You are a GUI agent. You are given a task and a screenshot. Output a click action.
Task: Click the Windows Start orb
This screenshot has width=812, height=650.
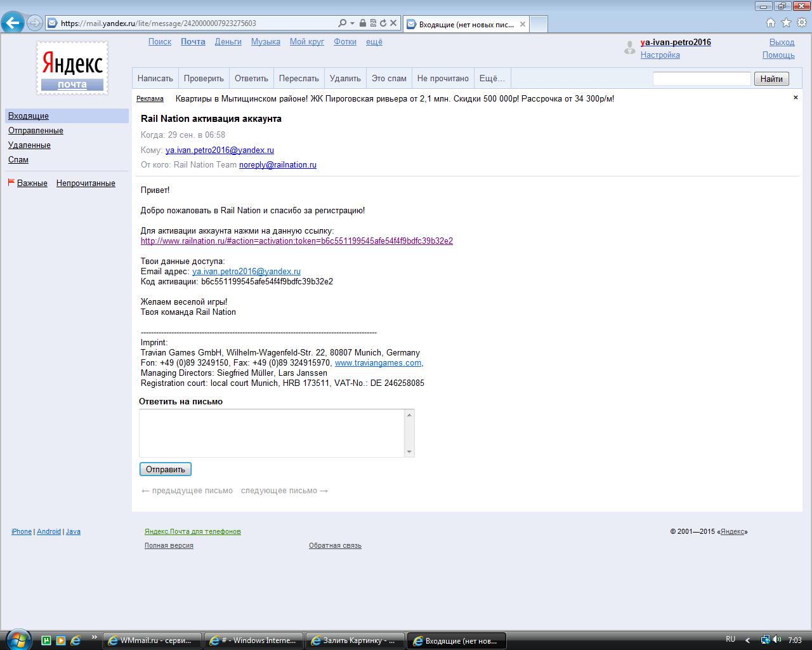[17, 640]
